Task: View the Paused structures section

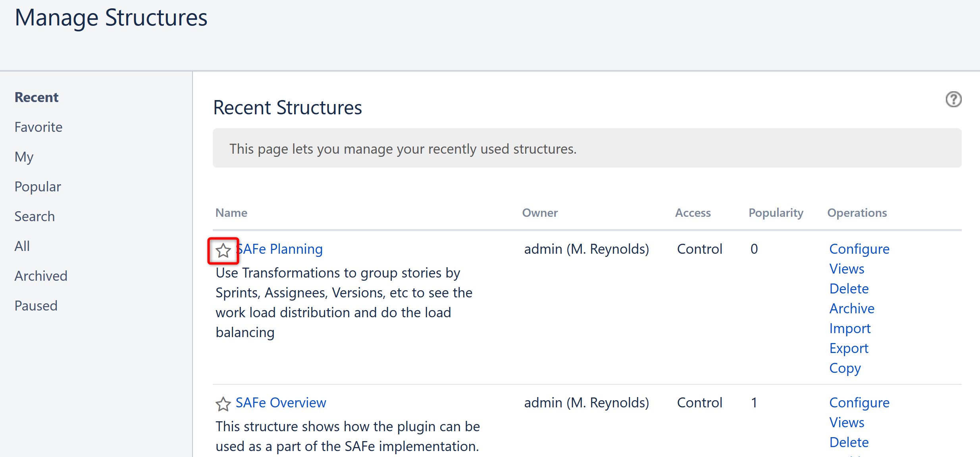Action: pos(36,306)
